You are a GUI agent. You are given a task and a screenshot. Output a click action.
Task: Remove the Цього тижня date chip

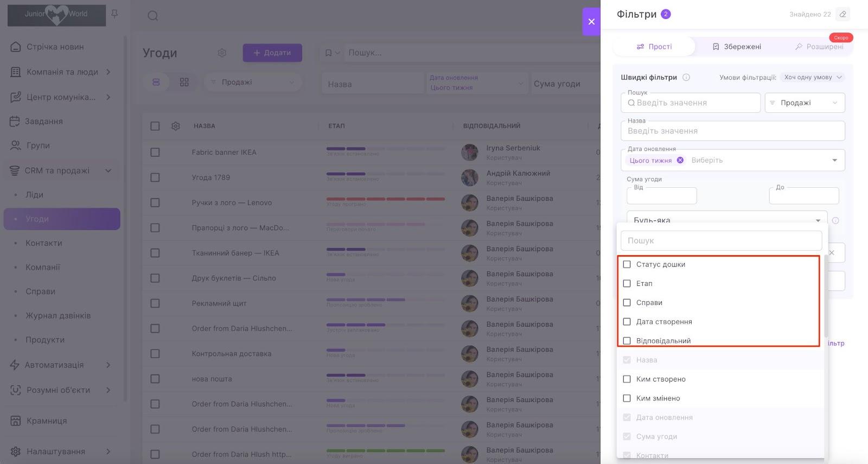[x=680, y=160]
